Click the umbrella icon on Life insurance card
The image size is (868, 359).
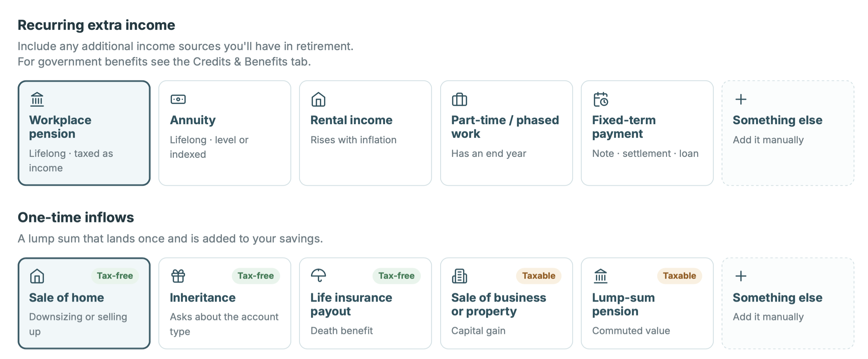(x=318, y=276)
